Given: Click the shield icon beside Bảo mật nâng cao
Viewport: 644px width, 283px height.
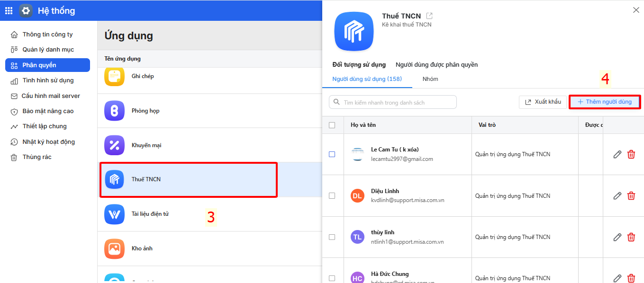Looking at the screenshot, I should pos(14,111).
